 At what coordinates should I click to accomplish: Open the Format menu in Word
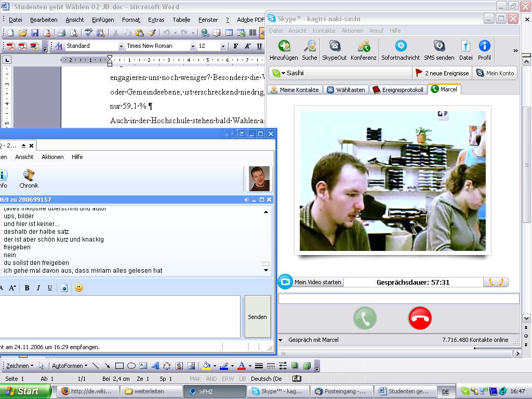point(131,20)
